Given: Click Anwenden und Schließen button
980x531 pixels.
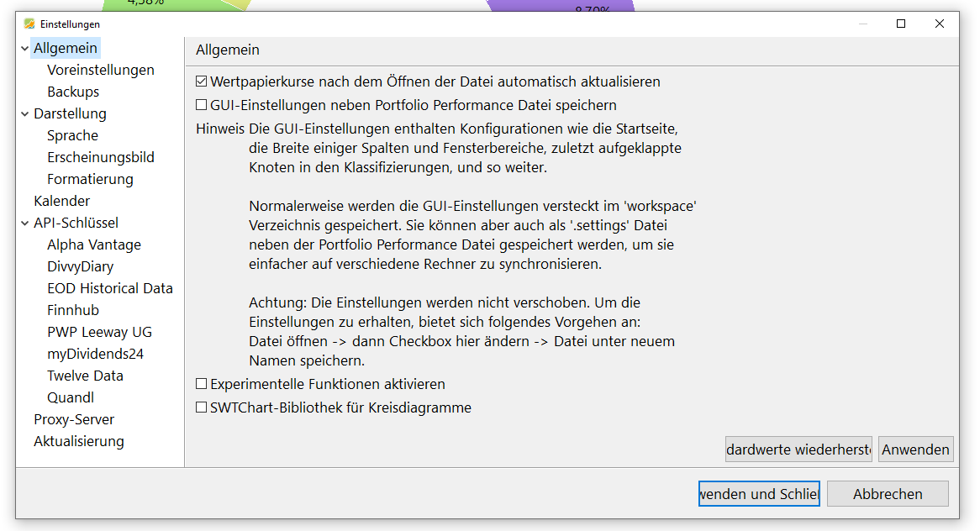Looking at the screenshot, I should tap(759, 493).
